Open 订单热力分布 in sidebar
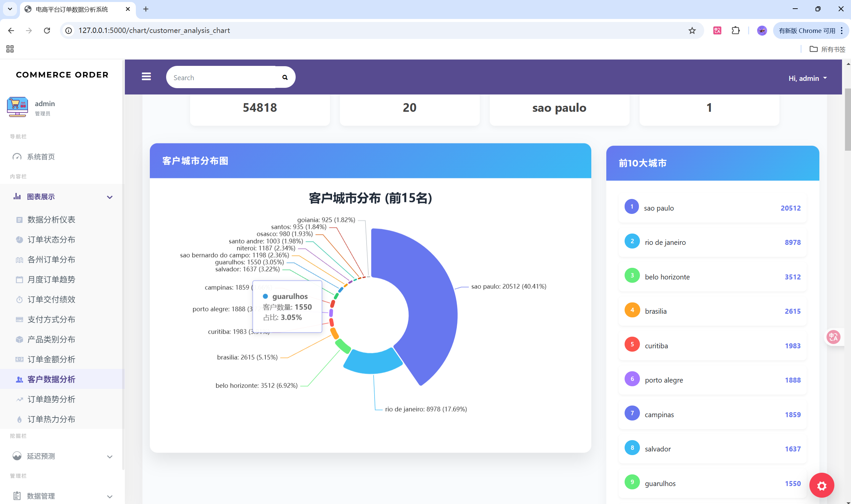 click(x=51, y=419)
